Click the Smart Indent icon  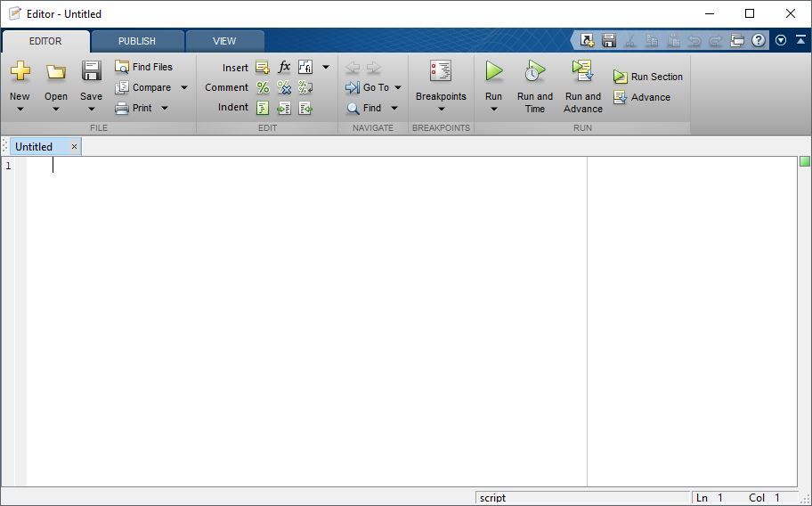[x=263, y=108]
